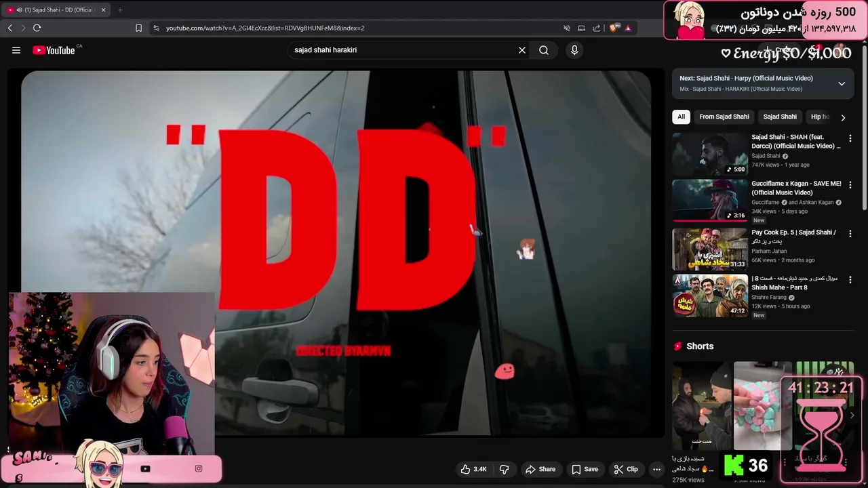
Task: Open options menu for SHAH video
Action: coord(850,138)
